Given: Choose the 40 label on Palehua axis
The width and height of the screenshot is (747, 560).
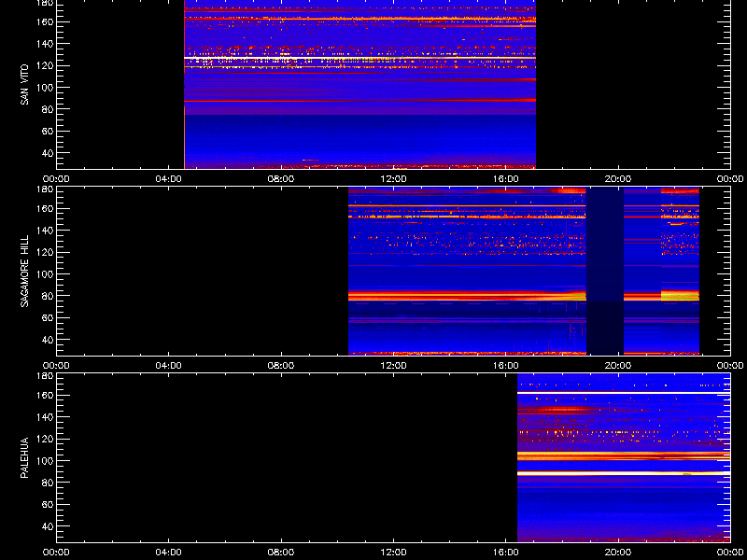Looking at the screenshot, I should pyautogui.click(x=48, y=526).
